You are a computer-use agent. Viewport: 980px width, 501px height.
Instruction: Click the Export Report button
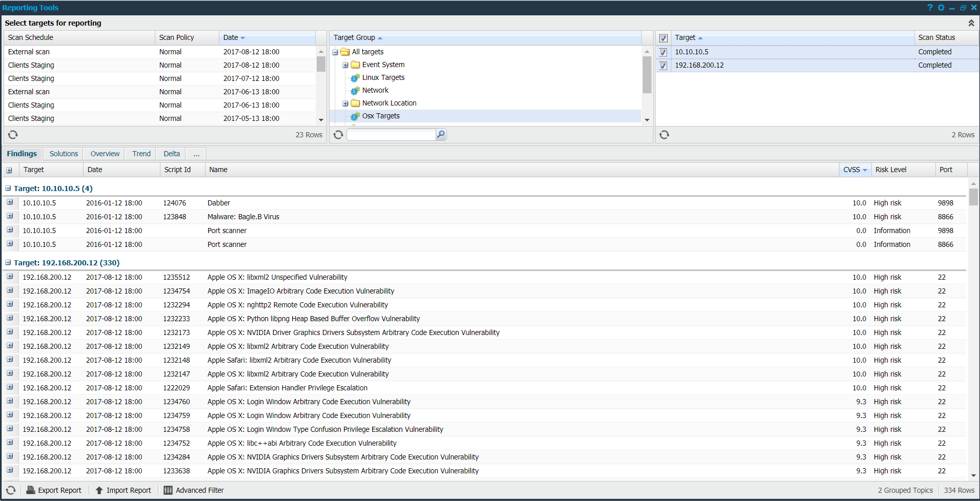coord(53,490)
